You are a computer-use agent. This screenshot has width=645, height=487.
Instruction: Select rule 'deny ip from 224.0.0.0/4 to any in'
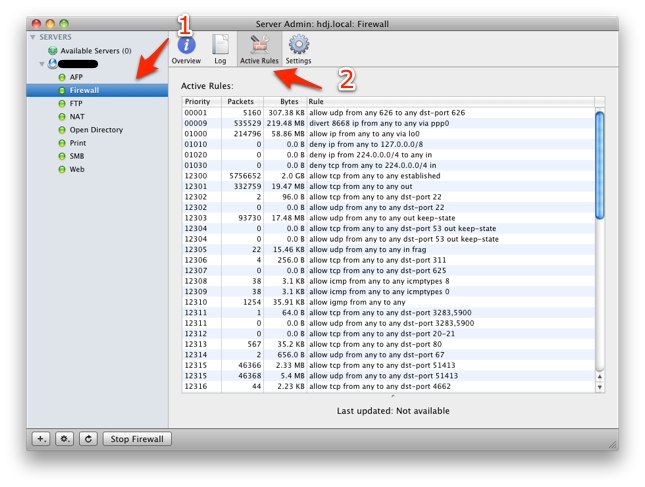388,155
